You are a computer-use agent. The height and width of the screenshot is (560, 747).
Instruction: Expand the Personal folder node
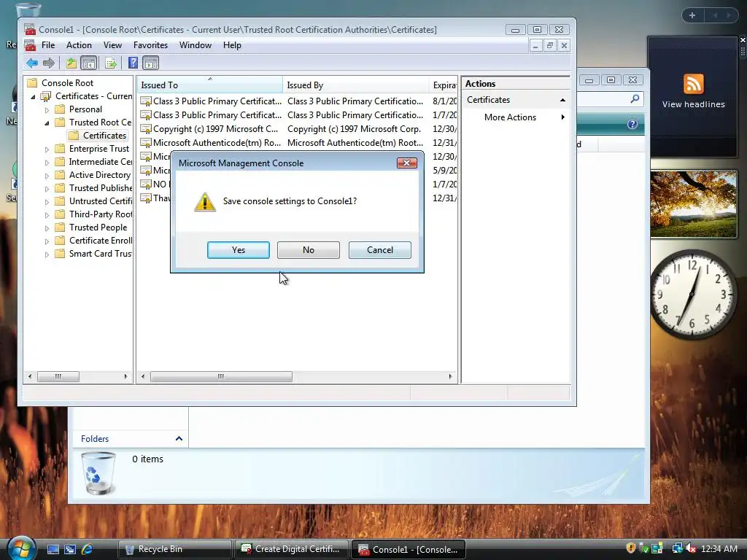pos(47,110)
